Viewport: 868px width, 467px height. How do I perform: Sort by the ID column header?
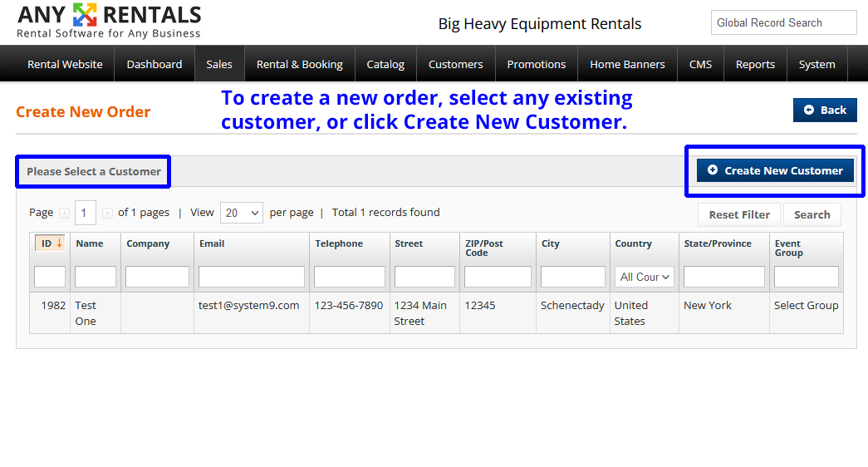[x=50, y=243]
